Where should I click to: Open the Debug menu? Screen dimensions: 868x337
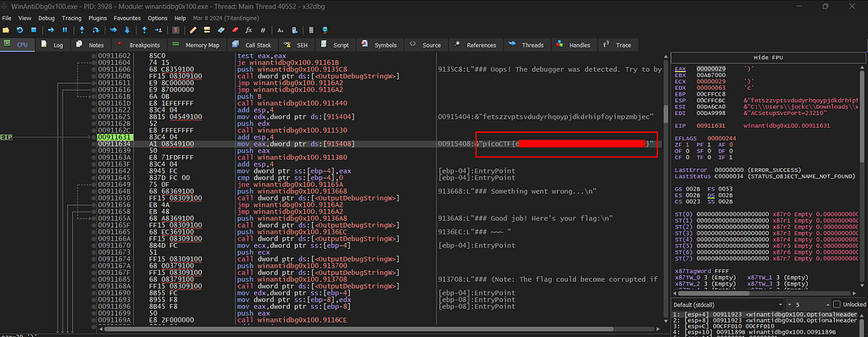click(x=47, y=19)
